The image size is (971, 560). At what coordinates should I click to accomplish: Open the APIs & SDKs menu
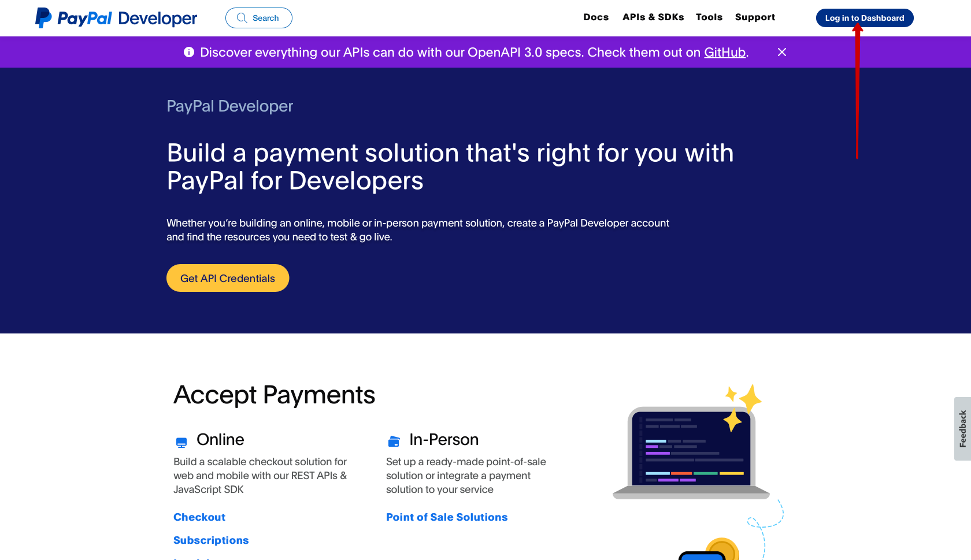tap(653, 17)
